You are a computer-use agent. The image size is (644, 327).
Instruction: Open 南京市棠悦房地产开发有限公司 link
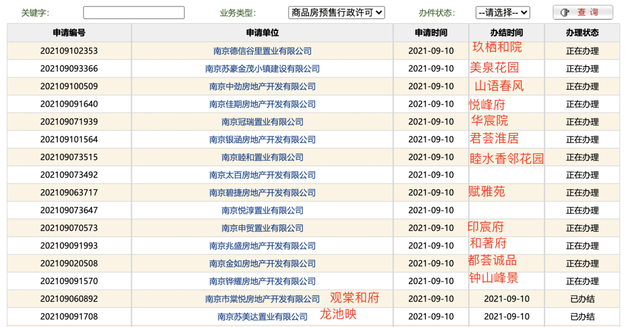pyautogui.click(x=262, y=299)
